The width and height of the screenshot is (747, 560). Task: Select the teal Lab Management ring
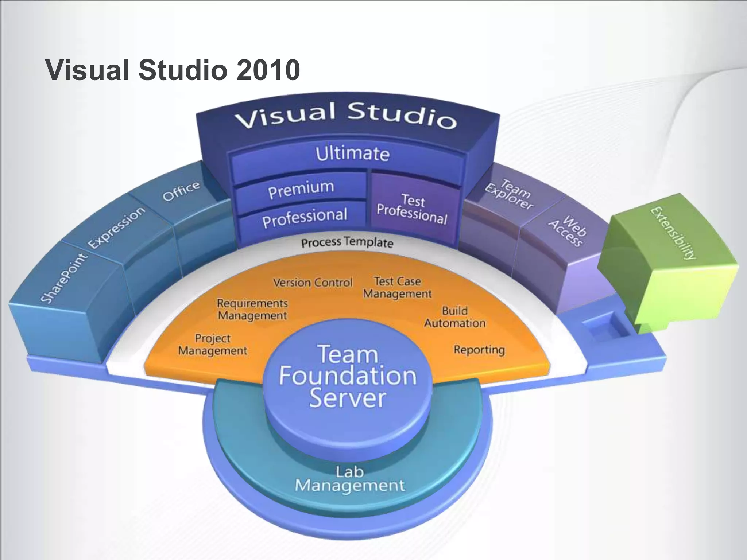[x=349, y=479]
